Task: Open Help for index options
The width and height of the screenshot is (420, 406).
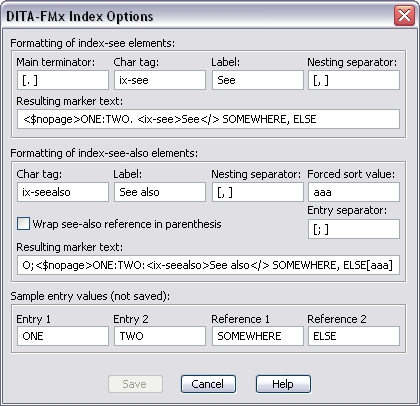Action: [x=283, y=384]
